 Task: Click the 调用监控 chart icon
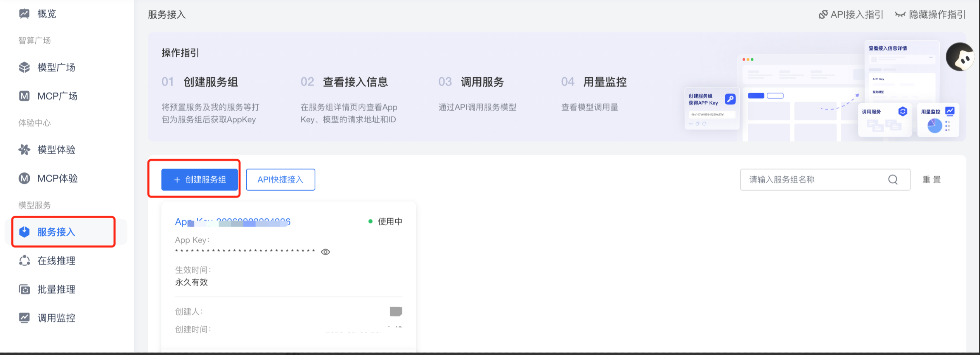(24, 318)
